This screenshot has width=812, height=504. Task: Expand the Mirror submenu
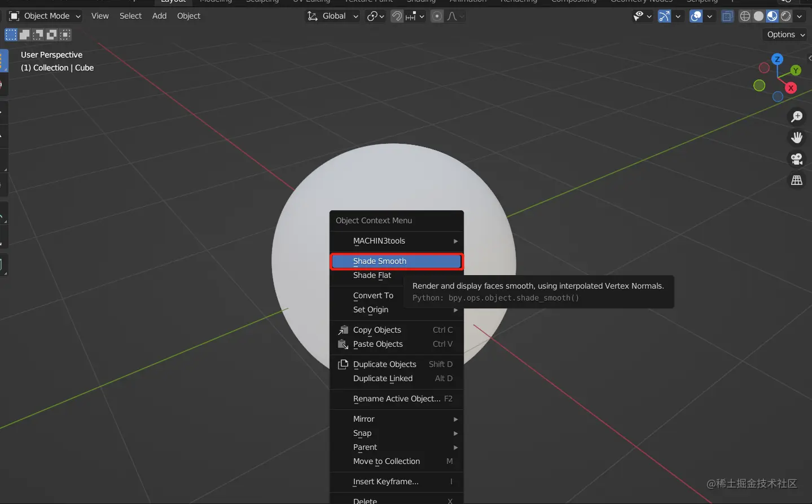[397, 419]
